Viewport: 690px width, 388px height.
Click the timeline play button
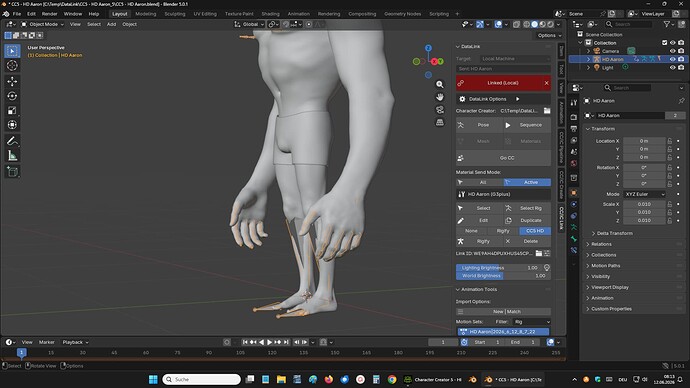tap(269, 342)
